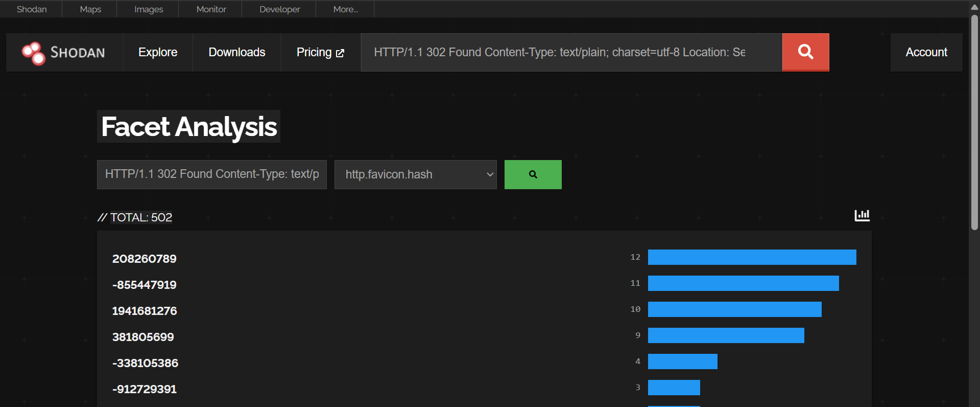980x407 pixels.
Task: Click the Shodan logo
Action: (x=64, y=53)
